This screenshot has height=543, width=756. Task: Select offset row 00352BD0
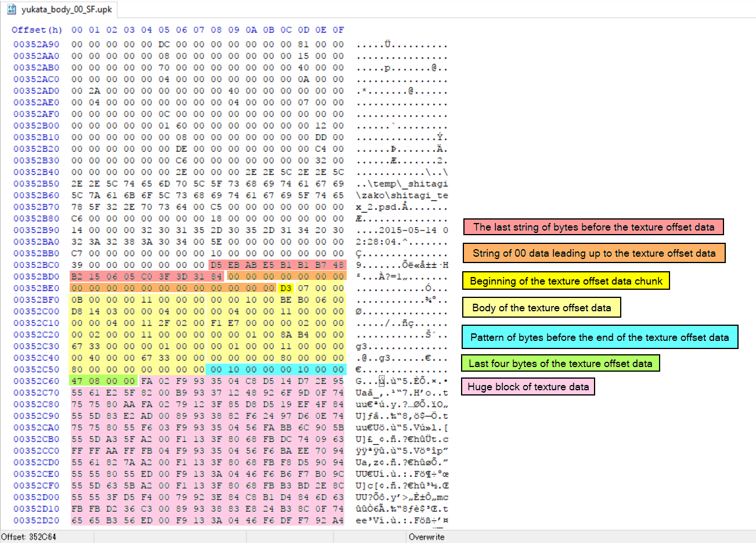click(37, 276)
